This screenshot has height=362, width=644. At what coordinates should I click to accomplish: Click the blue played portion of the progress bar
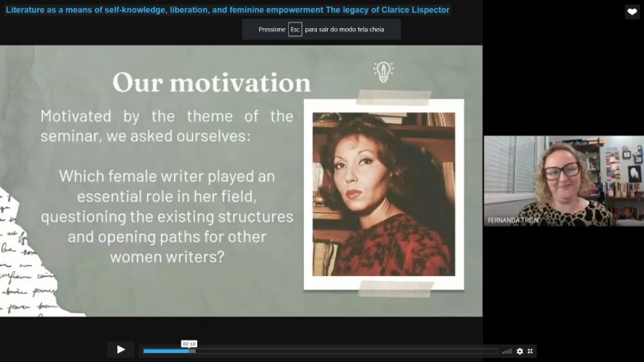tap(165, 351)
